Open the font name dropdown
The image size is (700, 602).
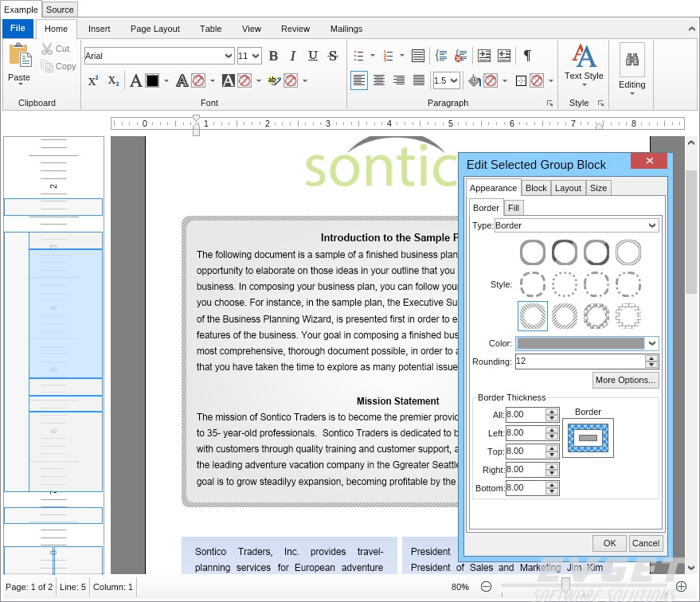click(x=228, y=56)
